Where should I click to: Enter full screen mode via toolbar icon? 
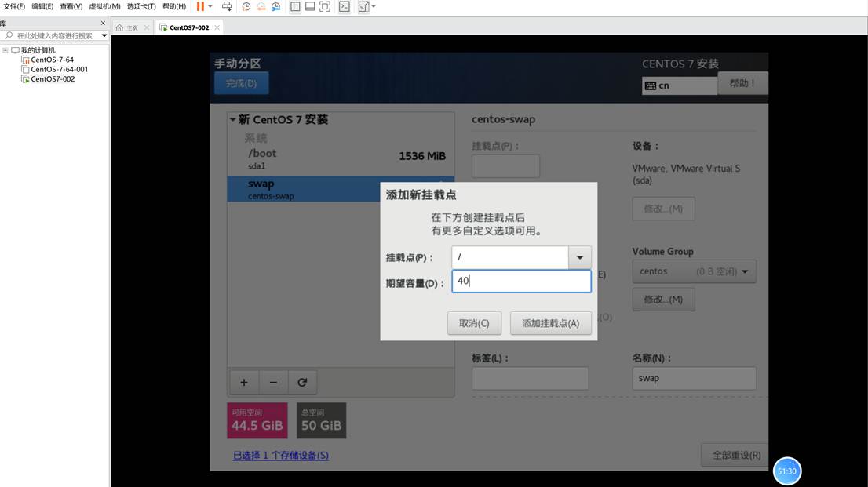(x=325, y=6)
